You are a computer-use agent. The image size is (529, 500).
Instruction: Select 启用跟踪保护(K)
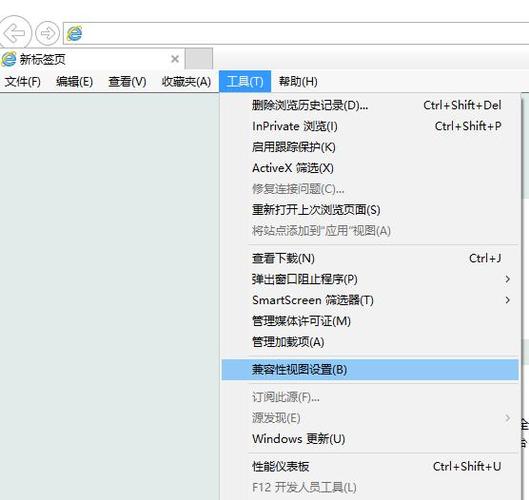coord(370,147)
